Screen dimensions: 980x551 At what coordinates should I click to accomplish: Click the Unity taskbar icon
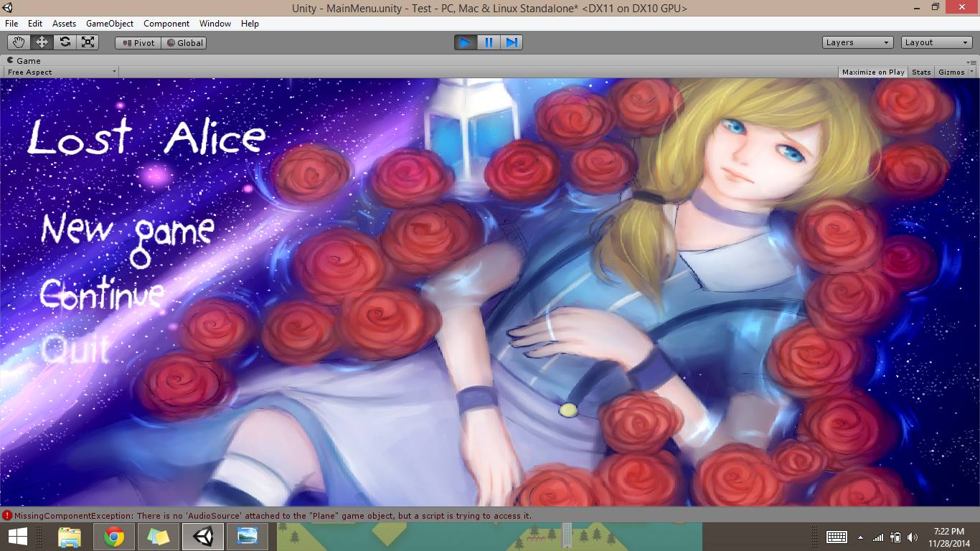[x=203, y=537]
